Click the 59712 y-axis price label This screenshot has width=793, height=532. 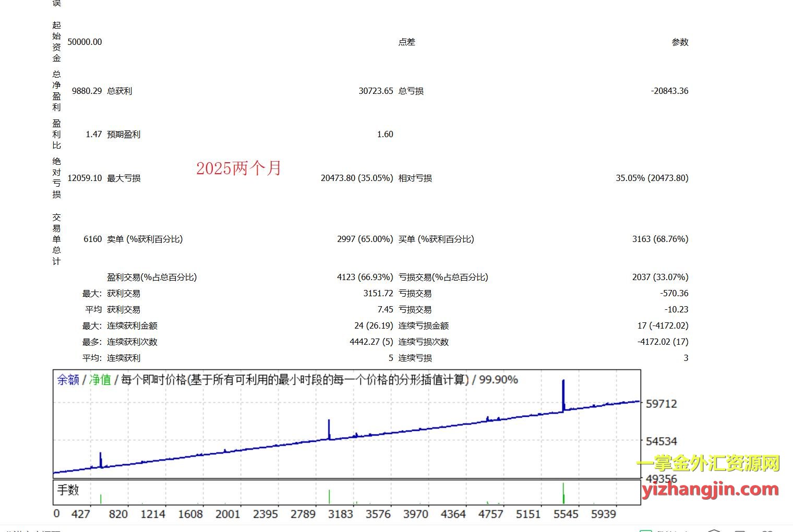coord(661,404)
